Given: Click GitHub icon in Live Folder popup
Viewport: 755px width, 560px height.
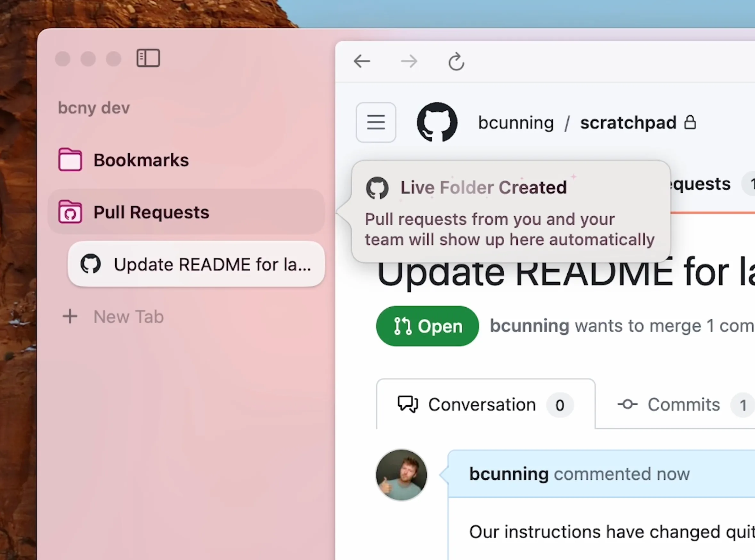Looking at the screenshot, I should pos(377,188).
